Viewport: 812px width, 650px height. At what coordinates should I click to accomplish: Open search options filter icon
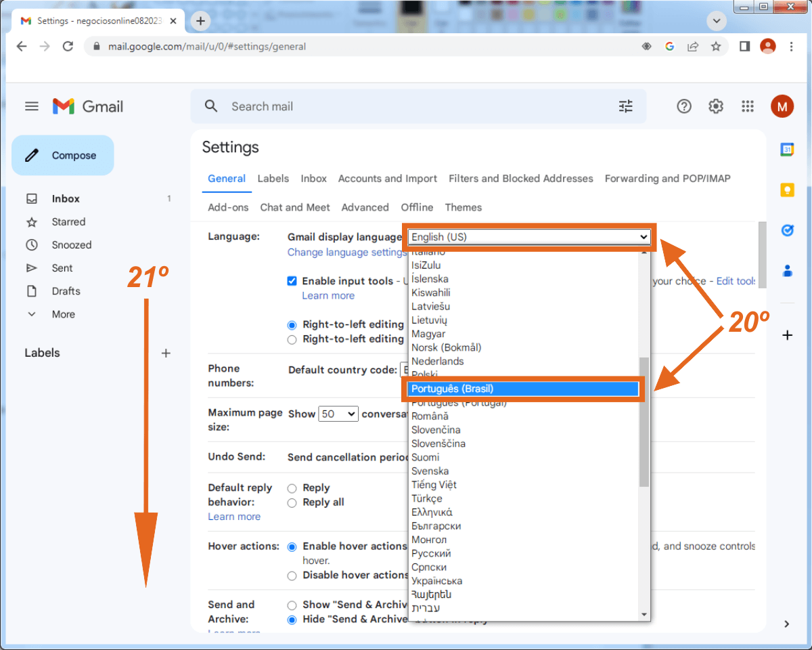pyautogui.click(x=626, y=106)
